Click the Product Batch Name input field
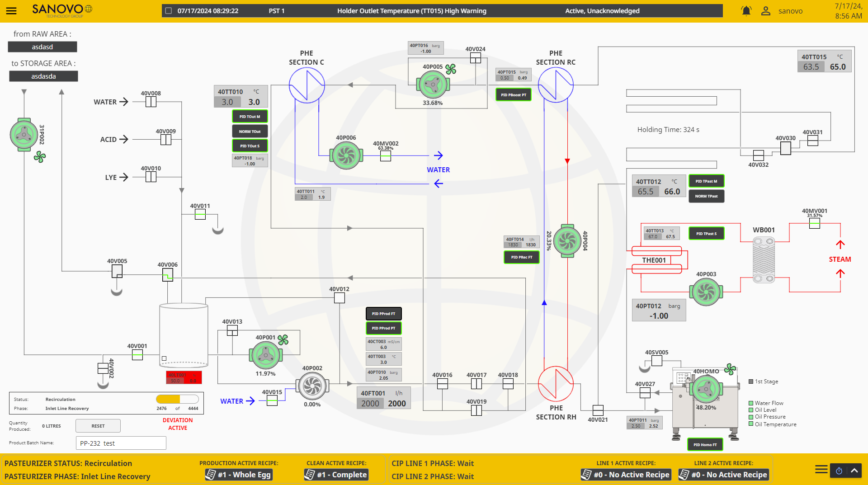Screen dimensions: 868x485 click(x=121, y=443)
